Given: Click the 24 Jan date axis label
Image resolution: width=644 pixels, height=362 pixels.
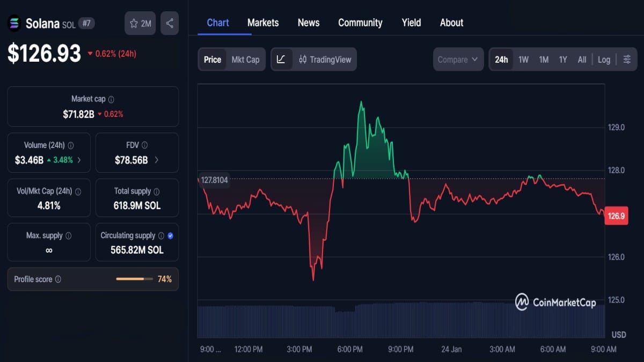Looking at the screenshot, I should [451, 349].
